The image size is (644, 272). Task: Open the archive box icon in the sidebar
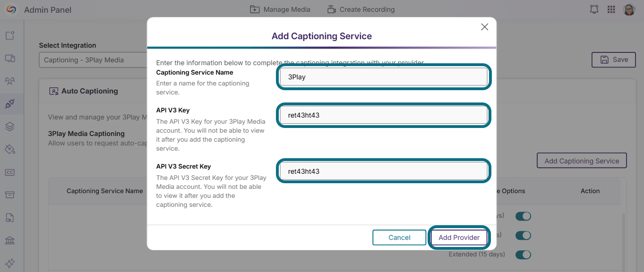pos(10,195)
